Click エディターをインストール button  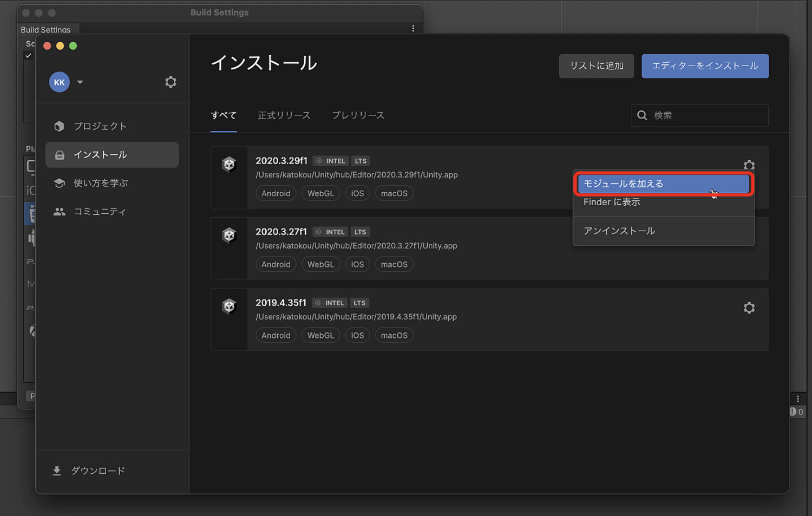click(x=705, y=66)
